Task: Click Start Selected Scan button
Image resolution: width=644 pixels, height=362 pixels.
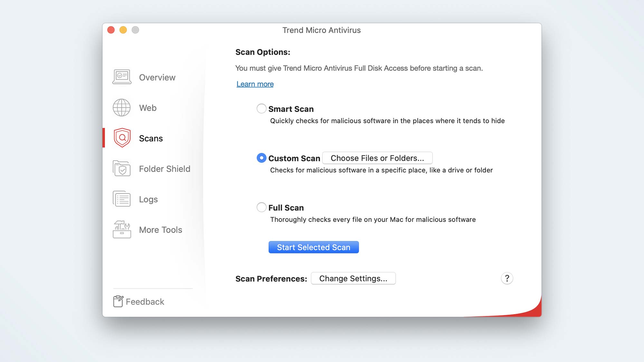Action: point(314,247)
